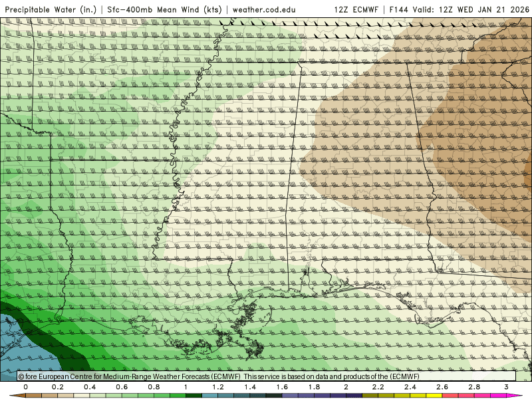The image size is (532, 399).
Task: Click the 'F144' forecast hour label
Action: pyautogui.click(x=400, y=9)
